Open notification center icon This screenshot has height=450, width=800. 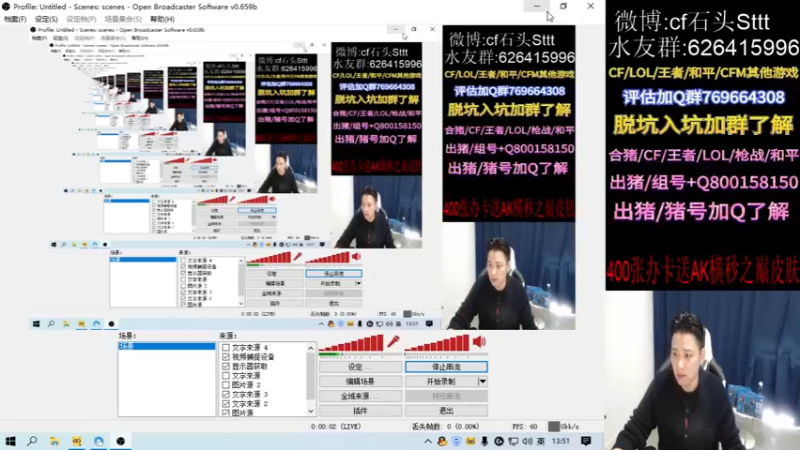click(x=586, y=441)
